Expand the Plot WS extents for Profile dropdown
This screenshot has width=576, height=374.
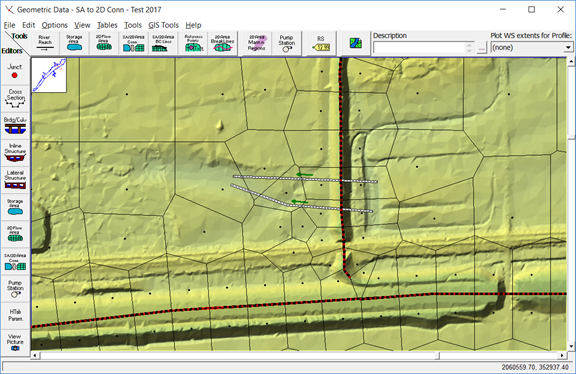(x=568, y=47)
